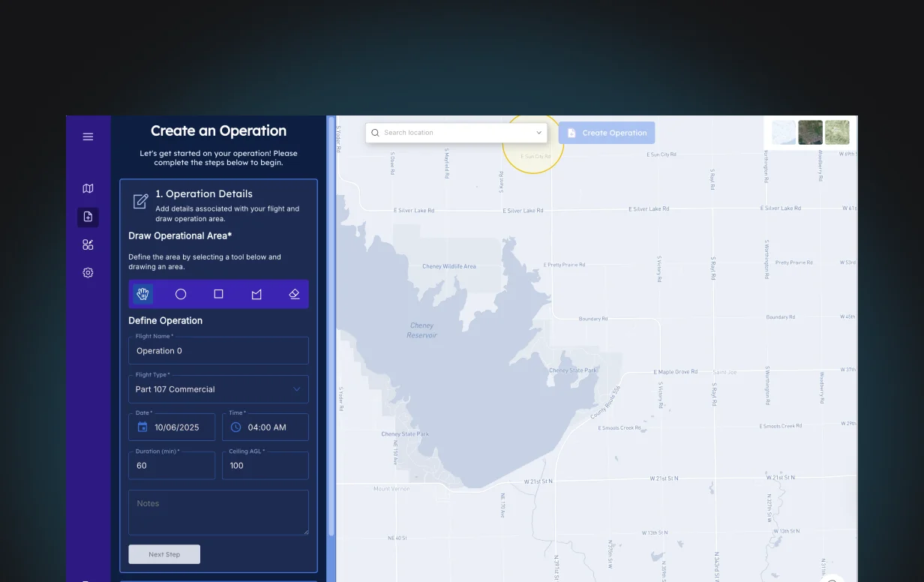Click the Search location input
Viewport: 924px width, 582px height.
click(x=456, y=133)
